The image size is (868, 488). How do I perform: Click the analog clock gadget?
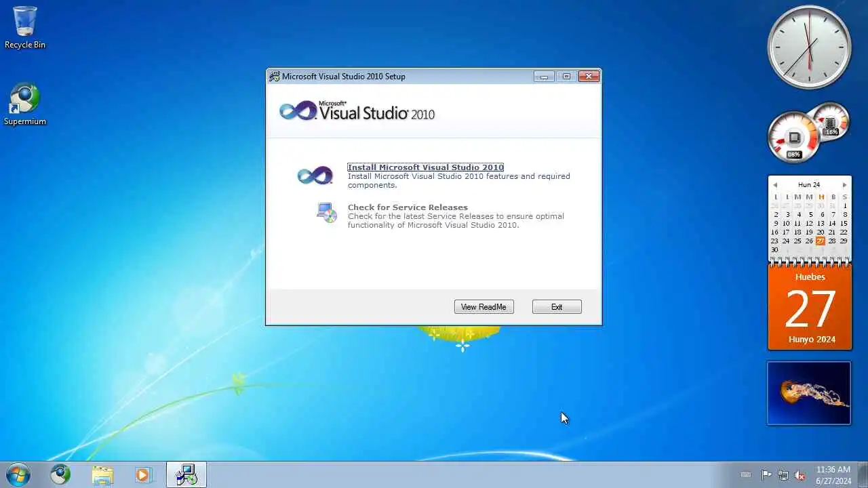pyautogui.click(x=809, y=47)
